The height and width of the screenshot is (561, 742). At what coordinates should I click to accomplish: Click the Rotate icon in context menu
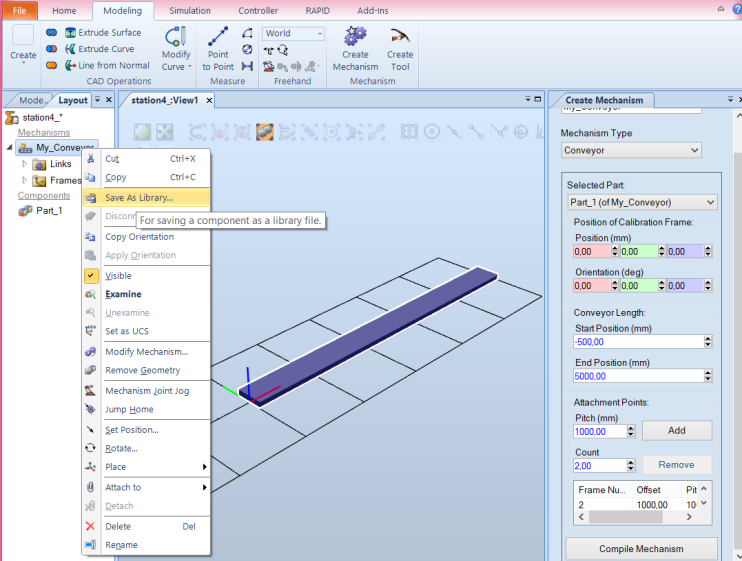[90, 448]
